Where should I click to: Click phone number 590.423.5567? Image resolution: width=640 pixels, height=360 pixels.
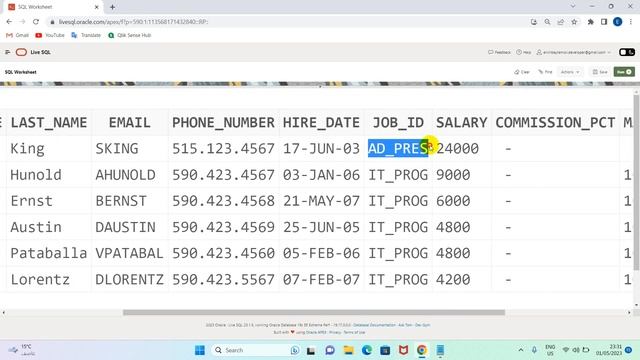click(223, 280)
